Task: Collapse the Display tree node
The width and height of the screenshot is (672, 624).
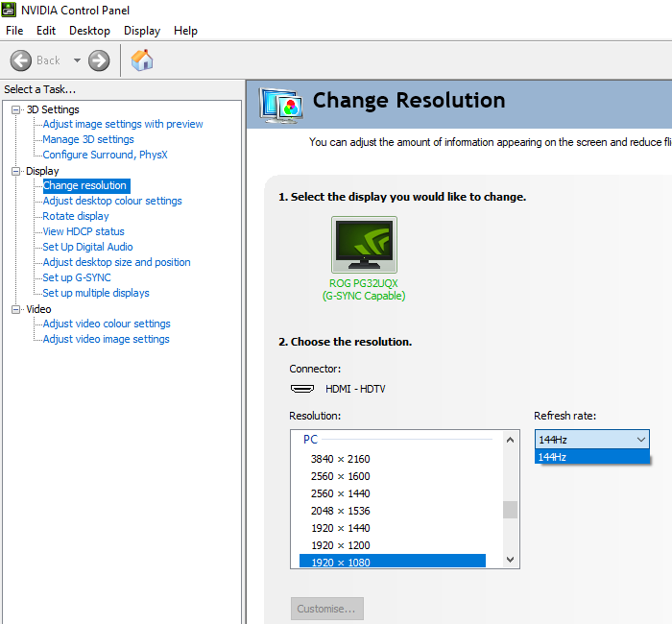Action: [16, 172]
